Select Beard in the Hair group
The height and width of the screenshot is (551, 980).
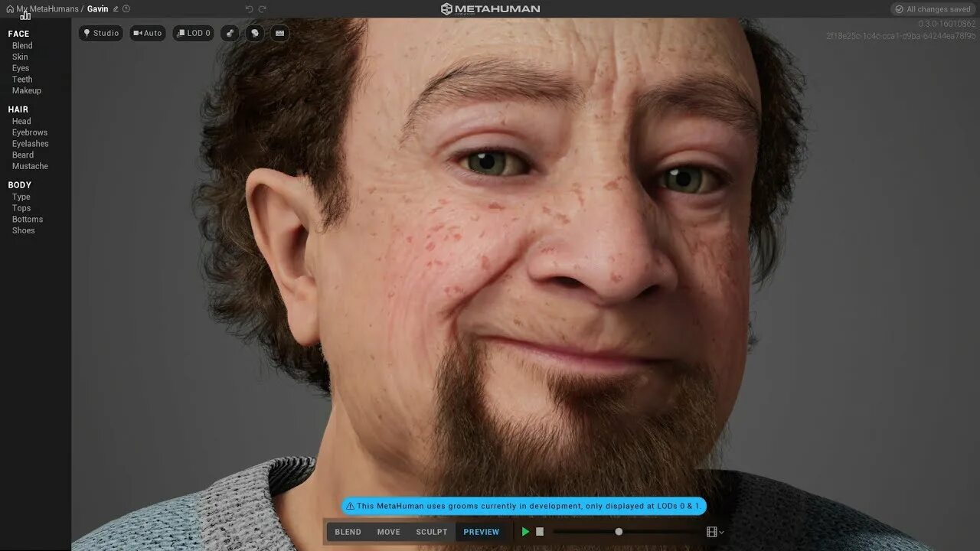(x=23, y=155)
